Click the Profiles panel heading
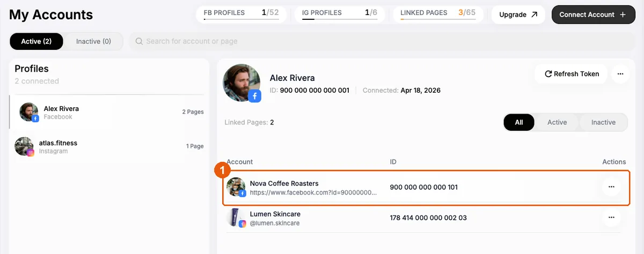Screen dimensions: 644x254 [32, 69]
